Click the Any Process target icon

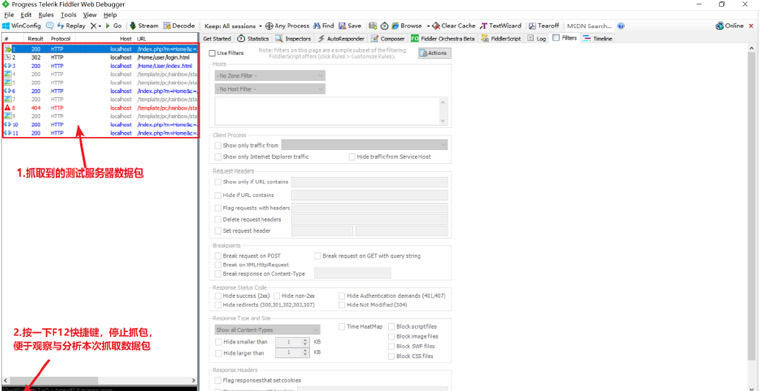tap(269, 26)
